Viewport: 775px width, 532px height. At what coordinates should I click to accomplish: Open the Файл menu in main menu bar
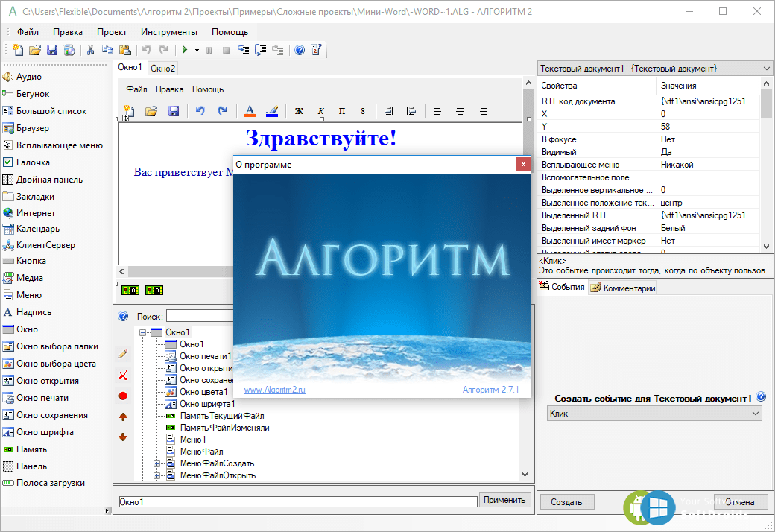point(28,31)
